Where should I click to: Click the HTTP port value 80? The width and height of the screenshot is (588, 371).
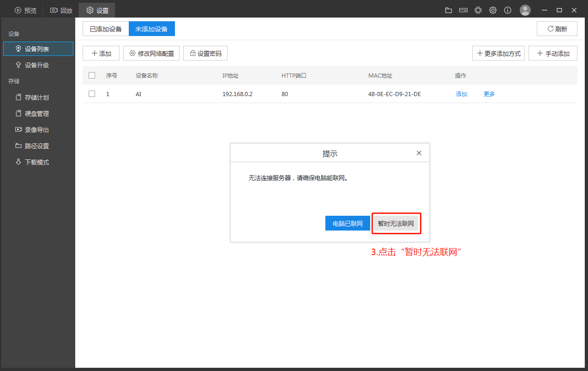[x=285, y=94]
